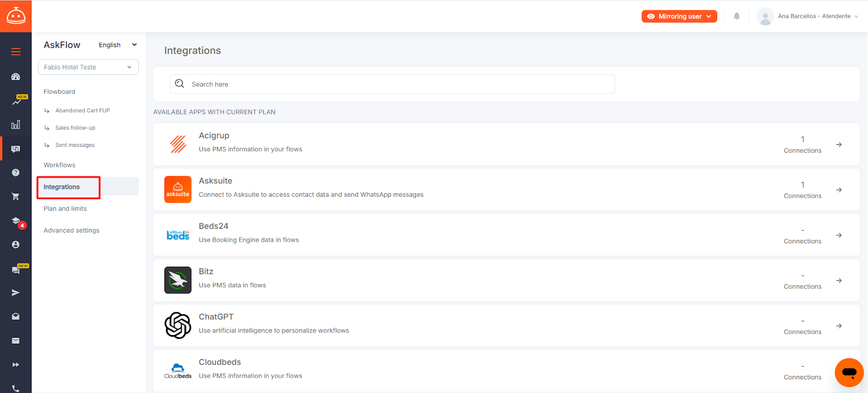Open the bar chart reports icon
This screenshot has height=393, width=868.
click(x=16, y=125)
